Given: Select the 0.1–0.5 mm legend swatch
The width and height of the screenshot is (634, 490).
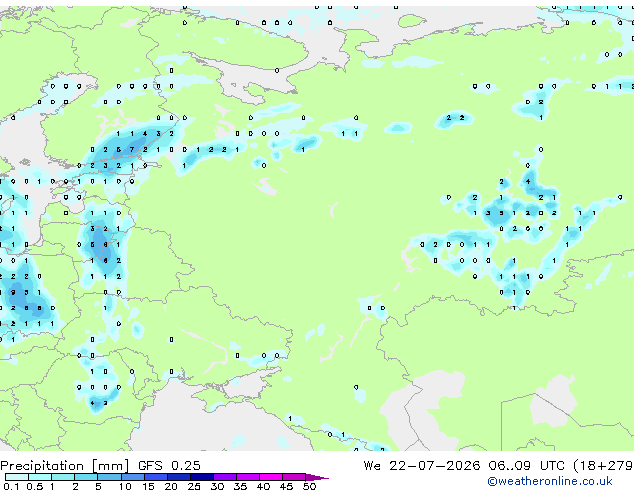Looking at the screenshot, I should pos(17,477).
